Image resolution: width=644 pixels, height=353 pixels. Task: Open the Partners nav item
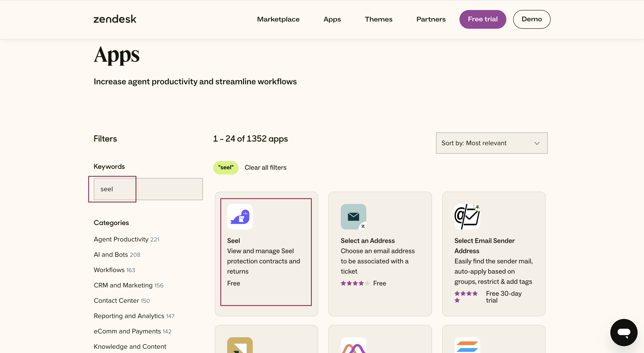pos(431,19)
